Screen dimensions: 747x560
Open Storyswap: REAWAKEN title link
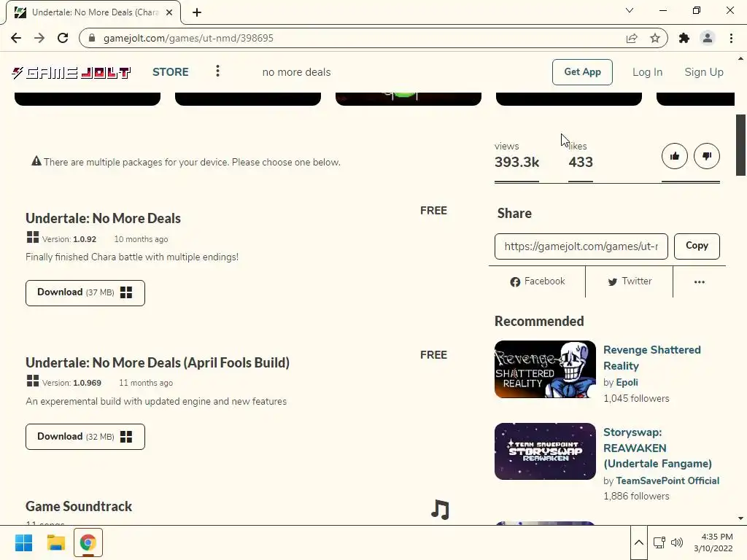click(x=657, y=448)
